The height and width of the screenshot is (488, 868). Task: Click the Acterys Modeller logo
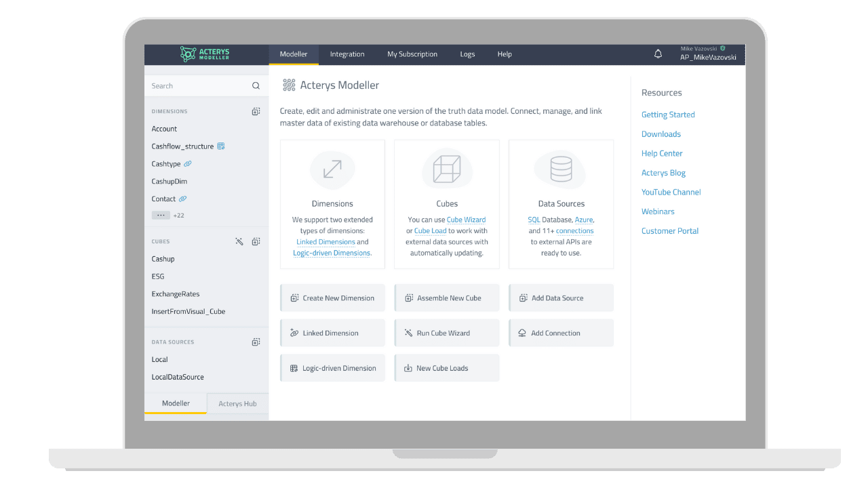(205, 54)
